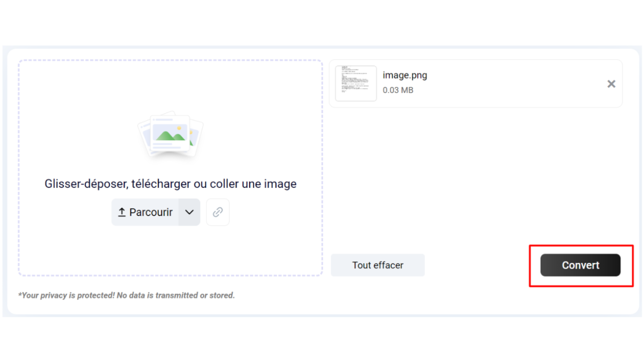Click Tout effacer to clear the file list
Viewport: 644px width, 362px height.
coord(377,265)
